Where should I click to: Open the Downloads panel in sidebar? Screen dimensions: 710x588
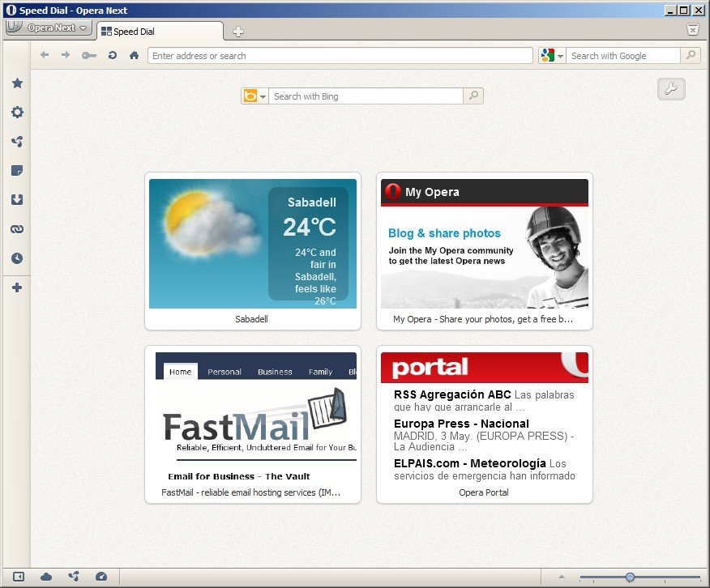click(16, 200)
